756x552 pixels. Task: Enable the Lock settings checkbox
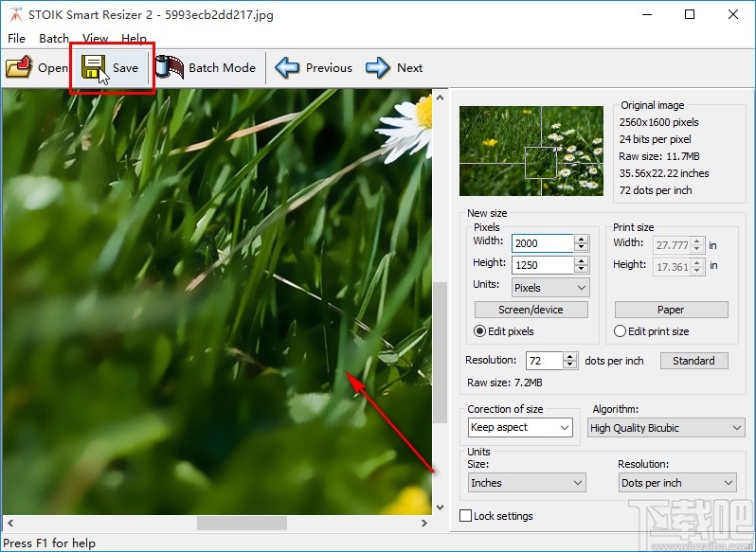tap(465, 516)
